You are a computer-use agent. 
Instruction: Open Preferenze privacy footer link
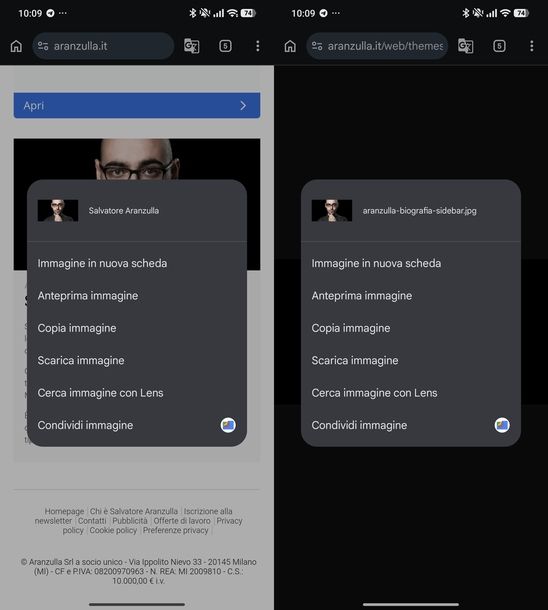[x=175, y=530]
